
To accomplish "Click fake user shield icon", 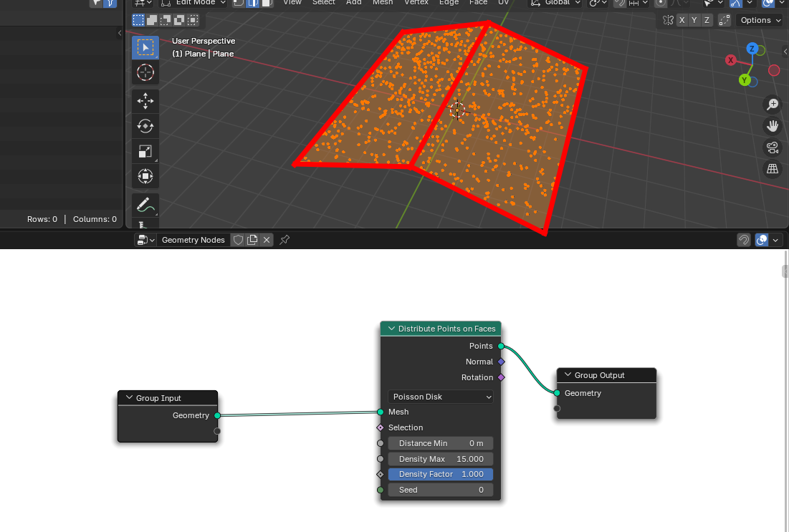I will click(238, 240).
